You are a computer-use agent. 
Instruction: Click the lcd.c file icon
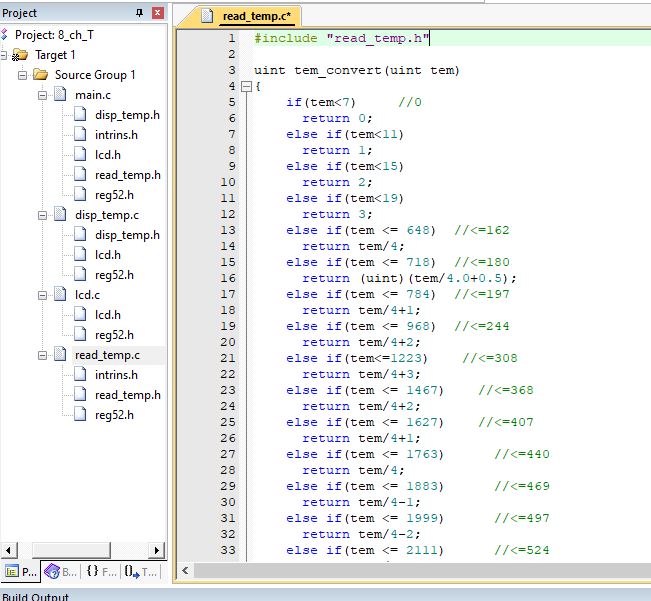60,295
